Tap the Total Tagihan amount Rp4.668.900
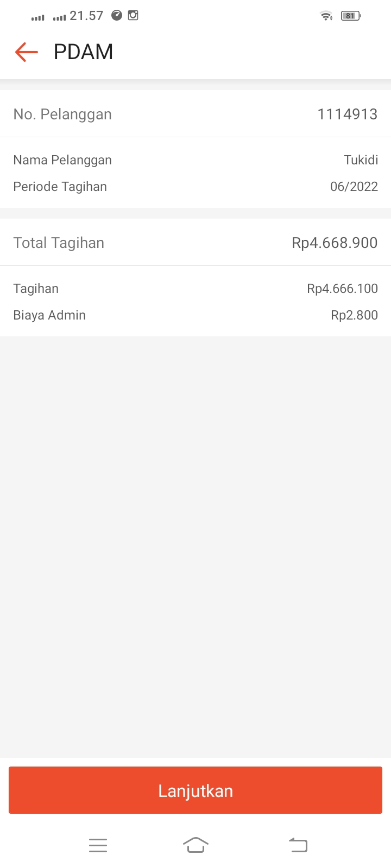 (335, 242)
